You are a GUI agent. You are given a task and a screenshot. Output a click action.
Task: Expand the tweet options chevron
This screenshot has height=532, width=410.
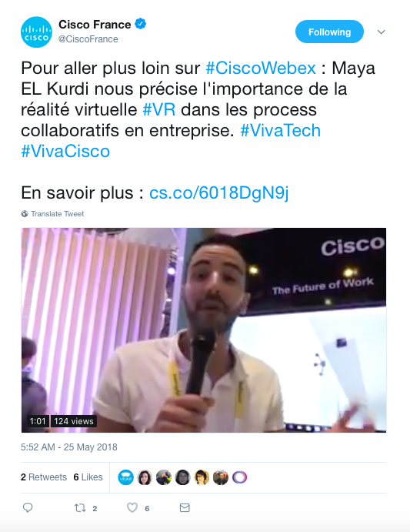pos(382,32)
